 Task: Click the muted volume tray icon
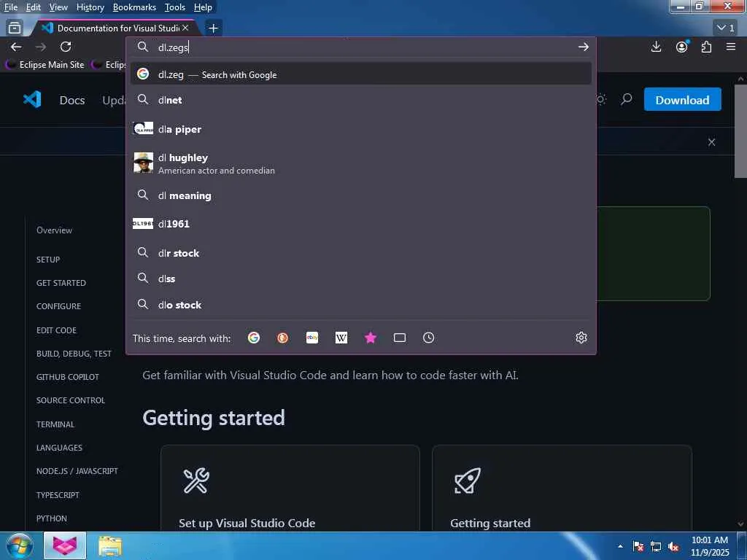[x=673, y=547]
